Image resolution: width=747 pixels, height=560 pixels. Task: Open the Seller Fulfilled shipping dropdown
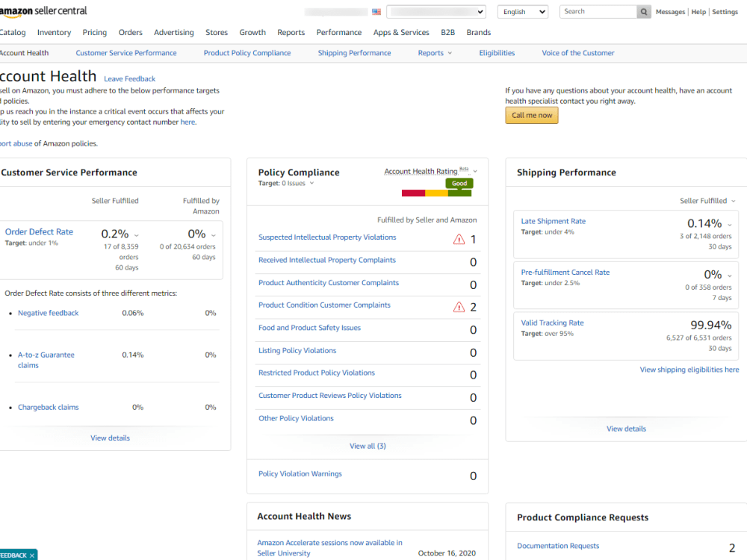coord(707,201)
